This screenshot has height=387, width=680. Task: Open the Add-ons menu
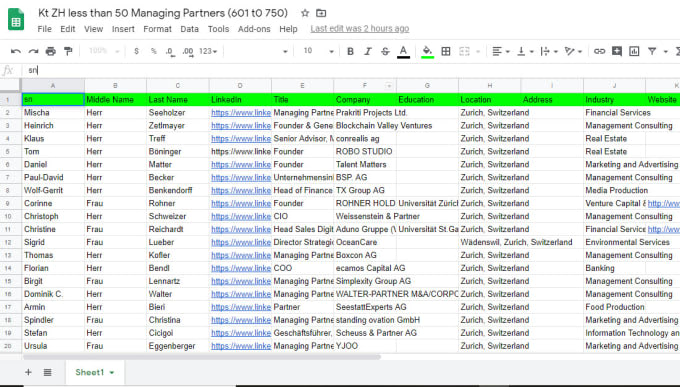[254, 29]
